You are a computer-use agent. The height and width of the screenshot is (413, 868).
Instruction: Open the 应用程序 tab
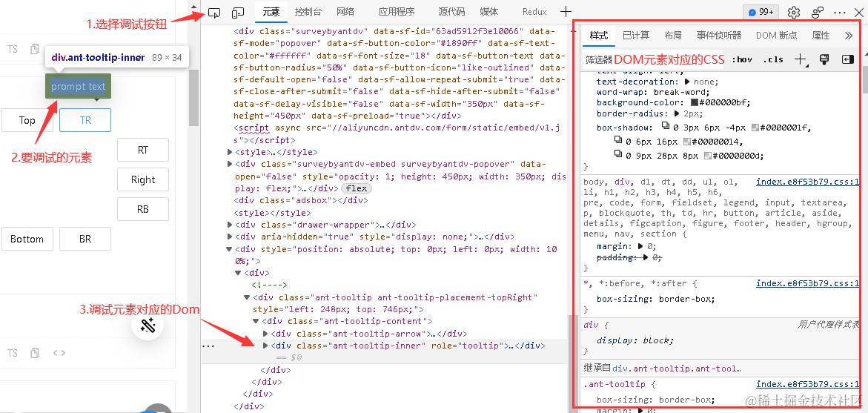397,12
